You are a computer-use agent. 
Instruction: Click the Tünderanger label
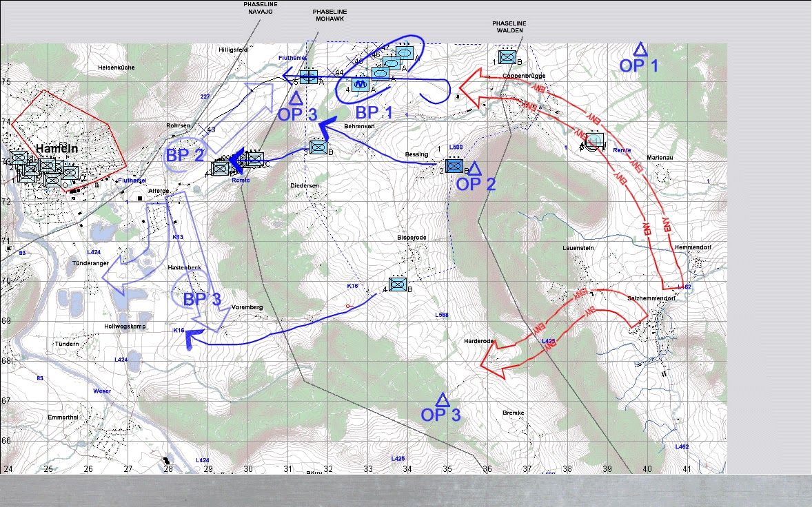coord(90,263)
